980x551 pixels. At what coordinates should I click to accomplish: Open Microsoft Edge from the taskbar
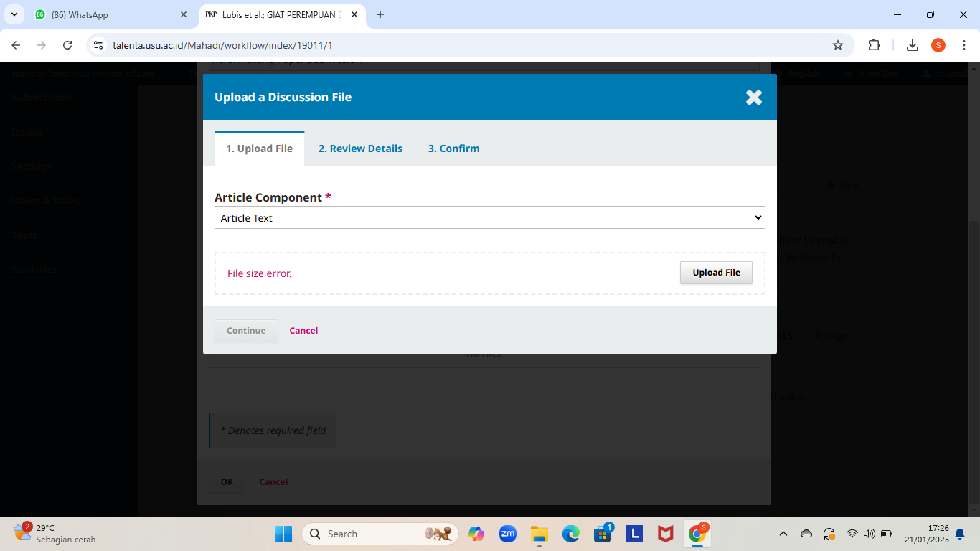click(x=571, y=534)
